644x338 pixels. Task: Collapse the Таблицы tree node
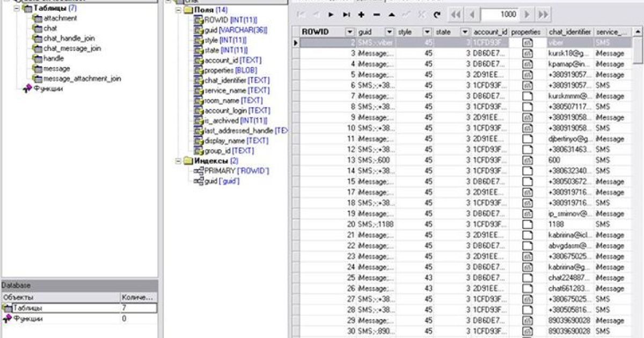(17, 9)
